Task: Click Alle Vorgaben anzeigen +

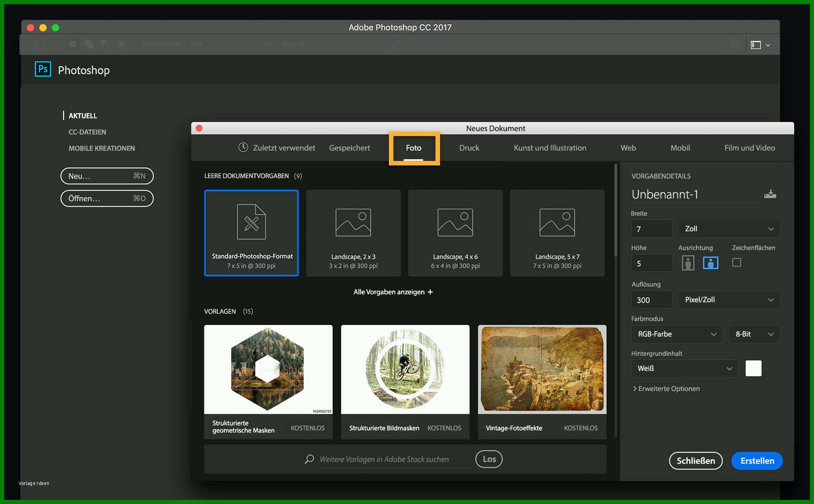Action: [393, 292]
